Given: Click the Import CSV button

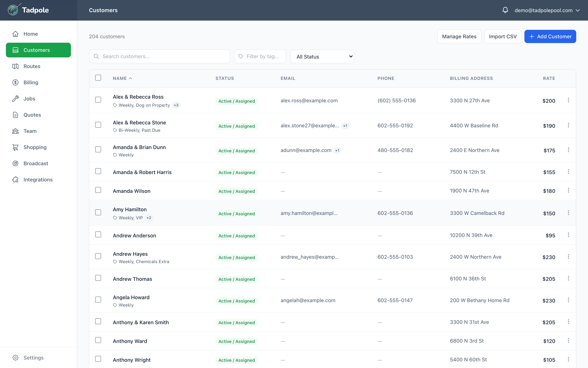Looking at the screenshot, I should 503,36.
